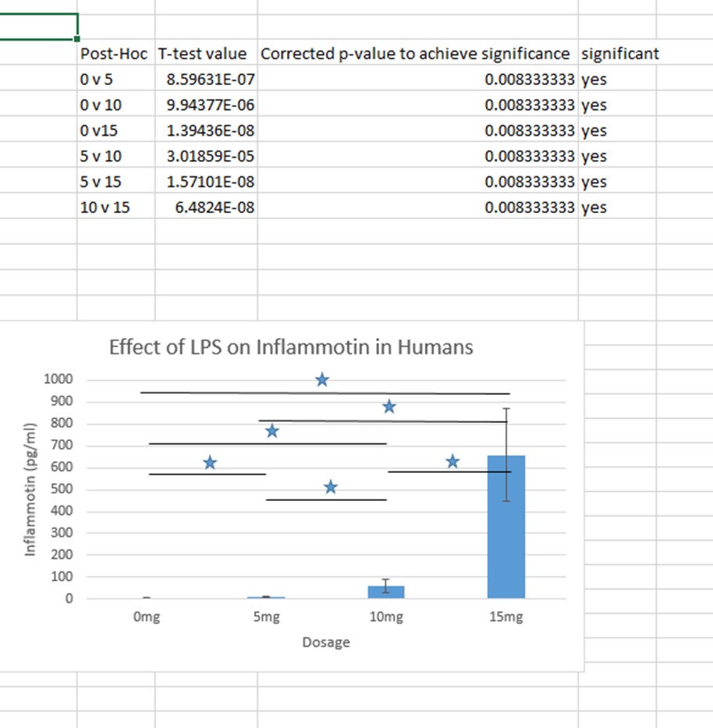Click the lowest star in the chart
Image resolution: width=713 pixels, height=728 pixels.
tap(331, 488)
